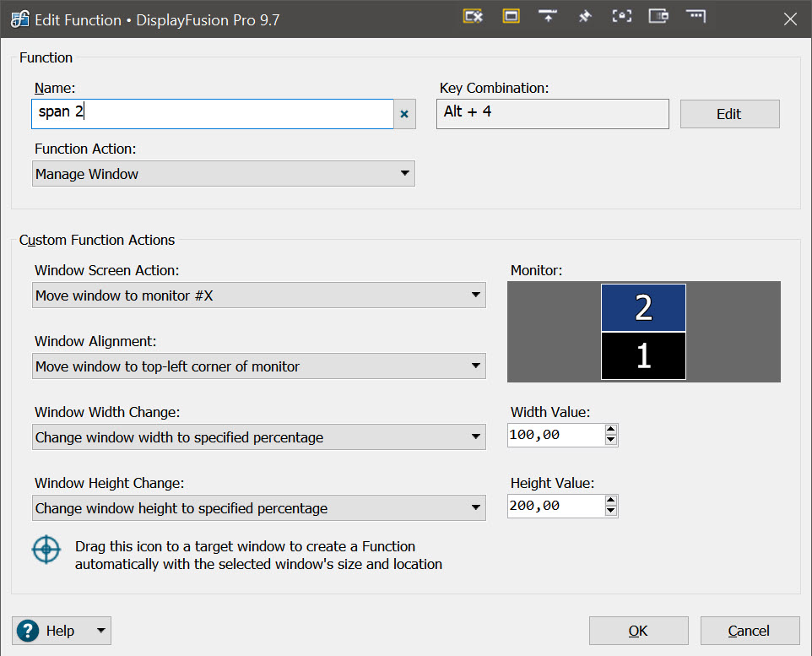Screen dimensions: 812x656
Task: Click the yellow window-frame title bar button
Action: pos(511,17)
